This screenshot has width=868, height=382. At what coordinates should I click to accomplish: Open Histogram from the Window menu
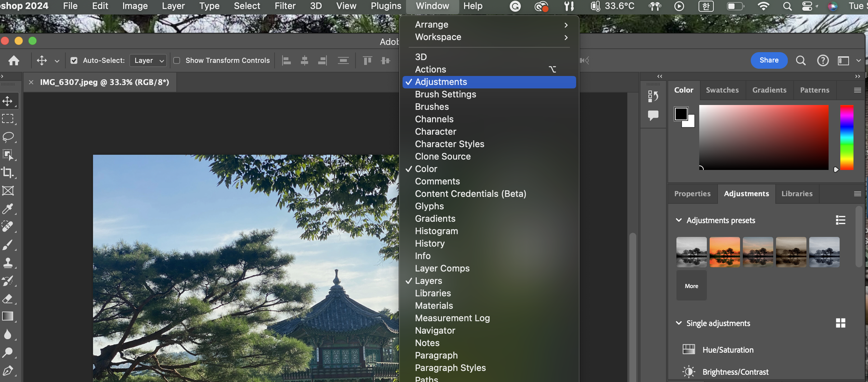[x=436, y=231]
